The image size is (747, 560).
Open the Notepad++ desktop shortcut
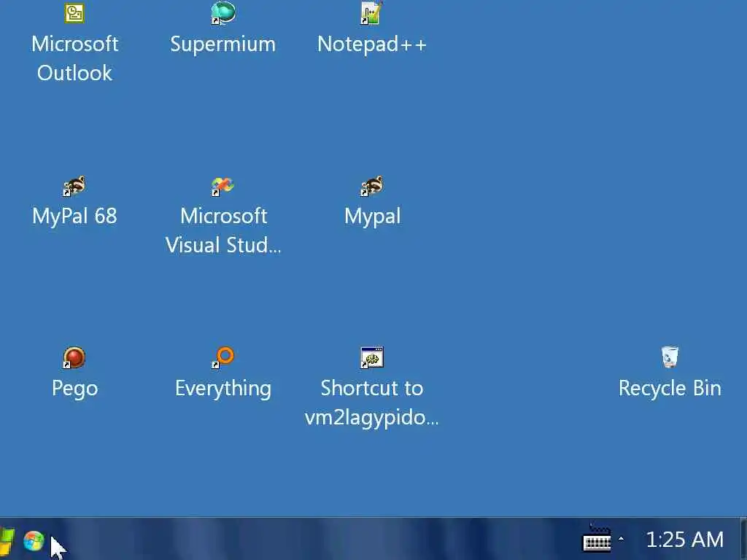pos(371,13)
